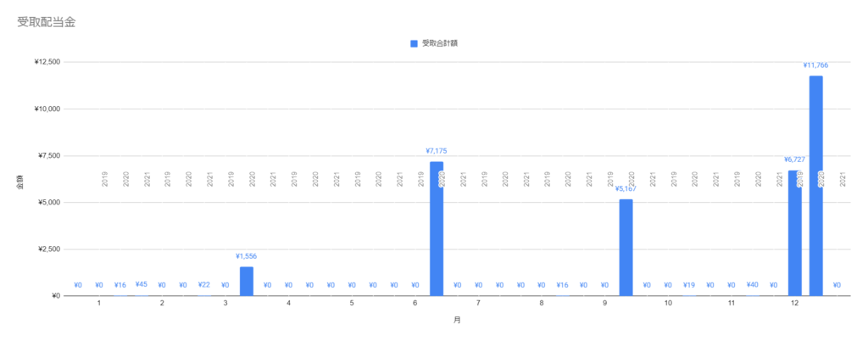Click the ¥6,727 bar in month 12
This screenshot has width=868, height=341.
click(x=795, y=233)
